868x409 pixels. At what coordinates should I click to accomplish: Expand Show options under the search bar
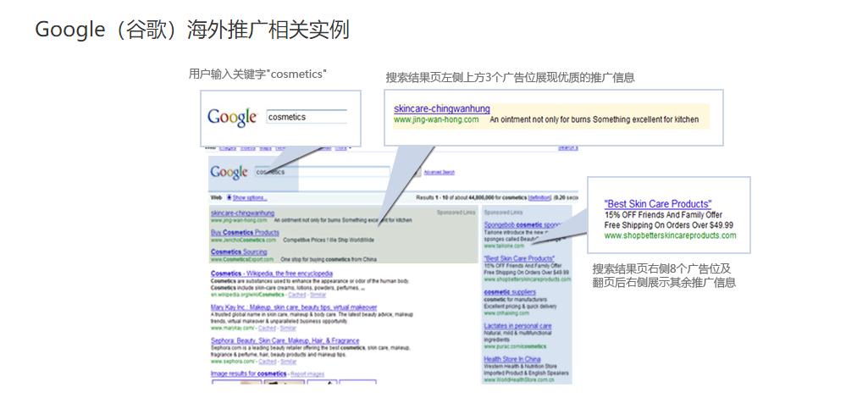[x=250, y=197]
